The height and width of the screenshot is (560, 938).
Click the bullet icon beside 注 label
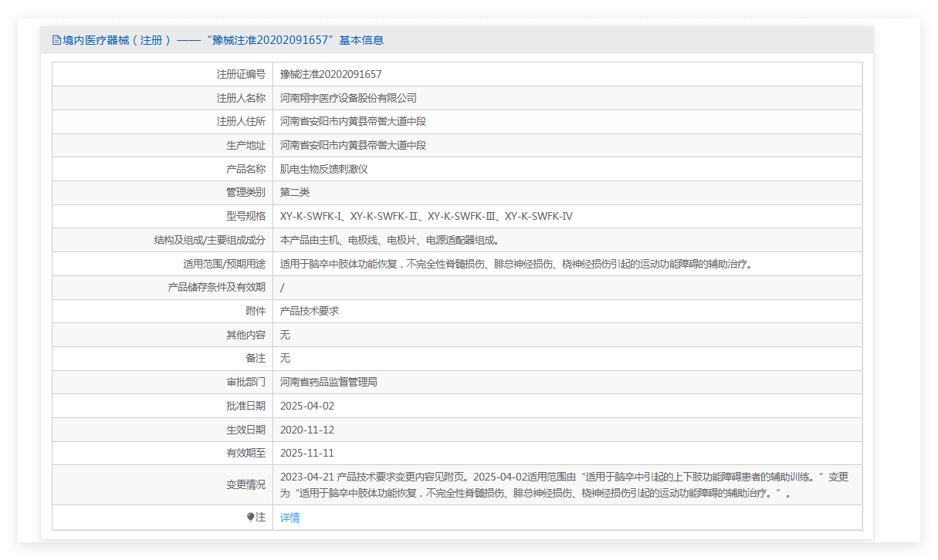click(x=250, y=518)
